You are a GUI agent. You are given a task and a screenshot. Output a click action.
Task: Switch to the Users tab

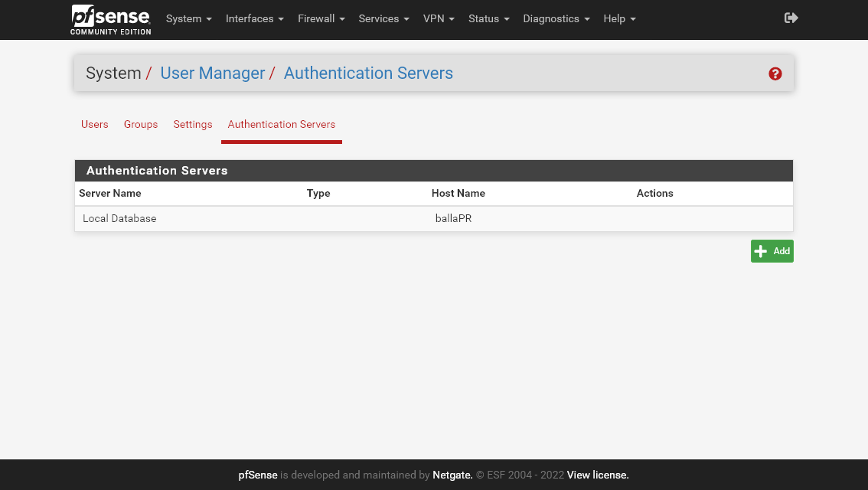[94, 124]
